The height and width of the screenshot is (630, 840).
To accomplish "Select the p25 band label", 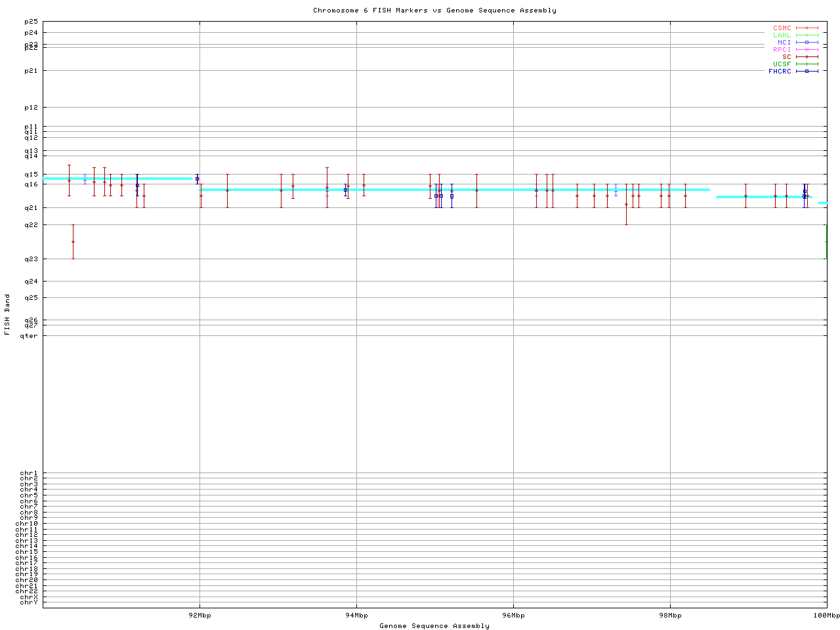I will click(31, 22).
